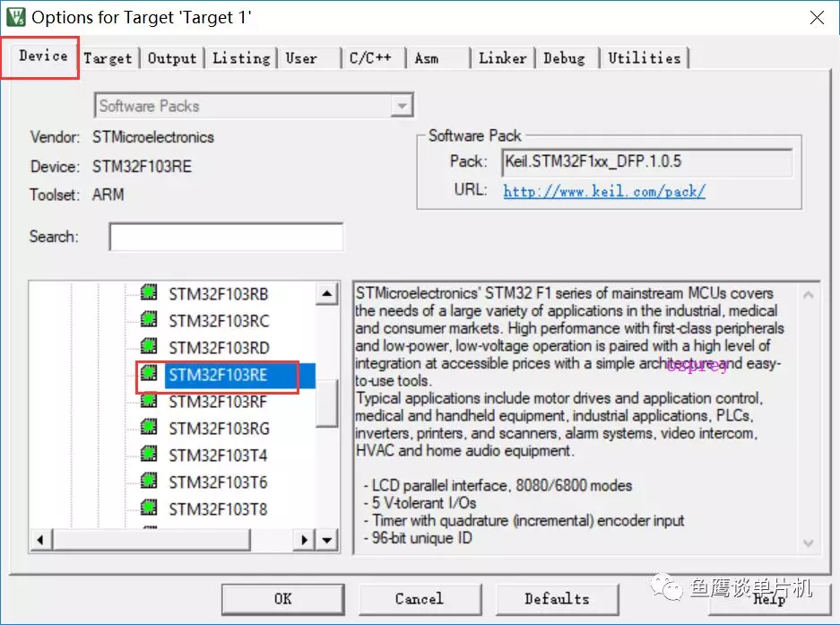Open the Software Packs dropdown
Image resolution: width=840 pixels, height=625 pixels.
(402, 106)
